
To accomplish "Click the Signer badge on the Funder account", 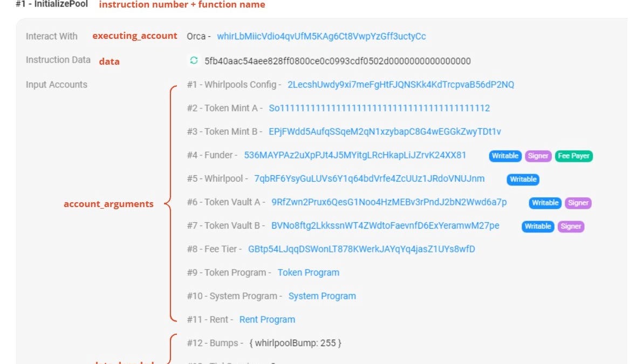I will pyautogui.click(x=539, y=156).
